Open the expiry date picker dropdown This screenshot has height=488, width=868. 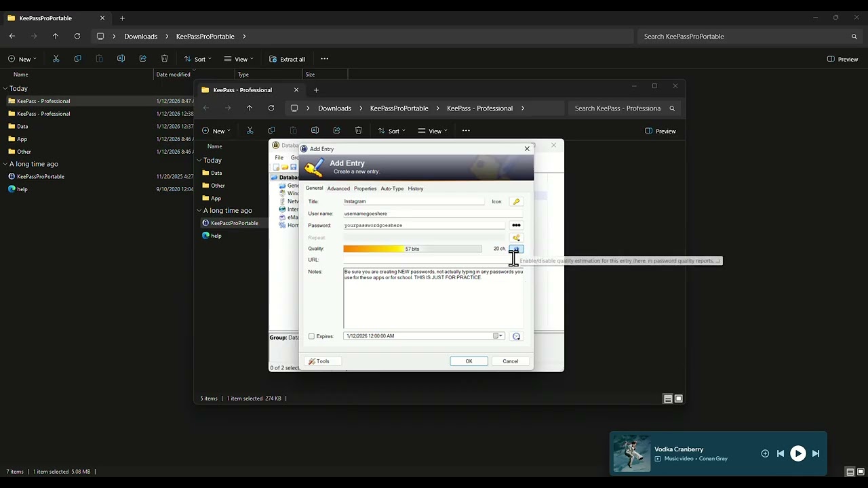pyautogui.click(x=498, y=336)
